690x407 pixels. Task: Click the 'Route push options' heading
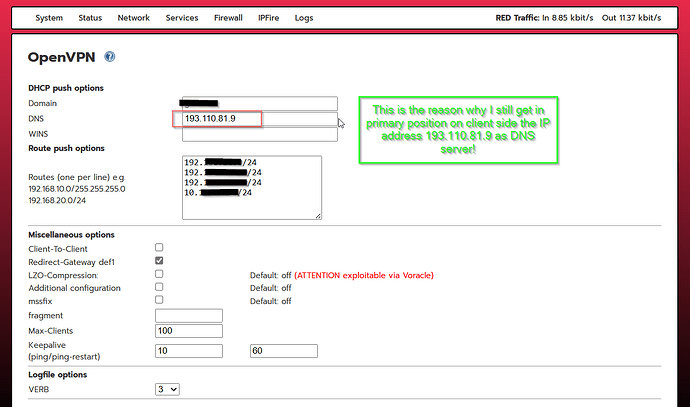point(66,148)
